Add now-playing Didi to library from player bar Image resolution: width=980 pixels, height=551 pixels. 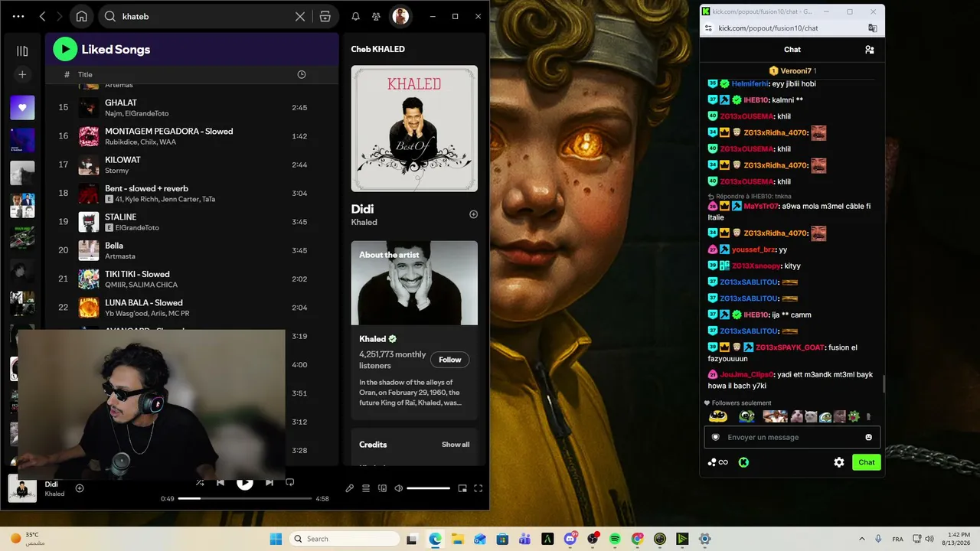click(x=80, y=488)
